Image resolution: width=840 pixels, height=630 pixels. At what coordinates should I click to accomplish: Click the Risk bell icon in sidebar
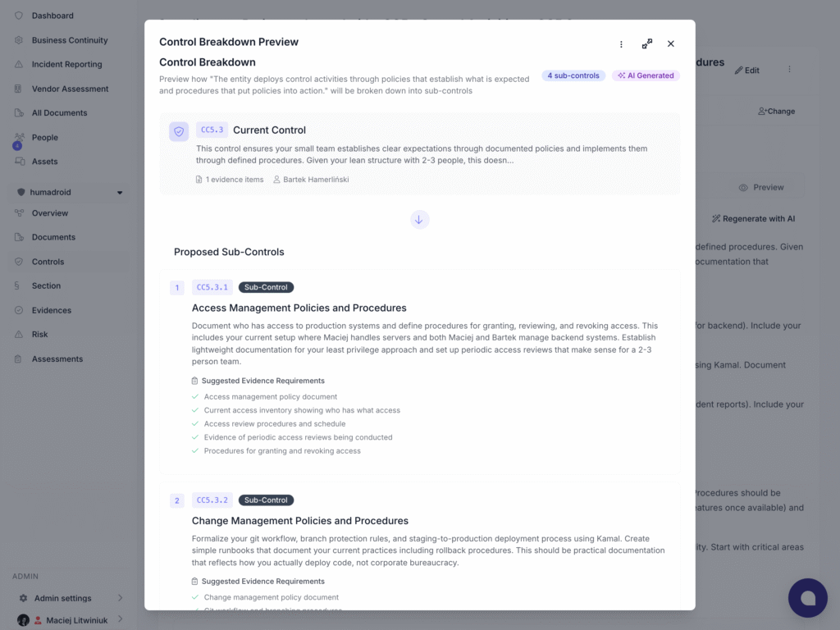[x=19, y=335]
